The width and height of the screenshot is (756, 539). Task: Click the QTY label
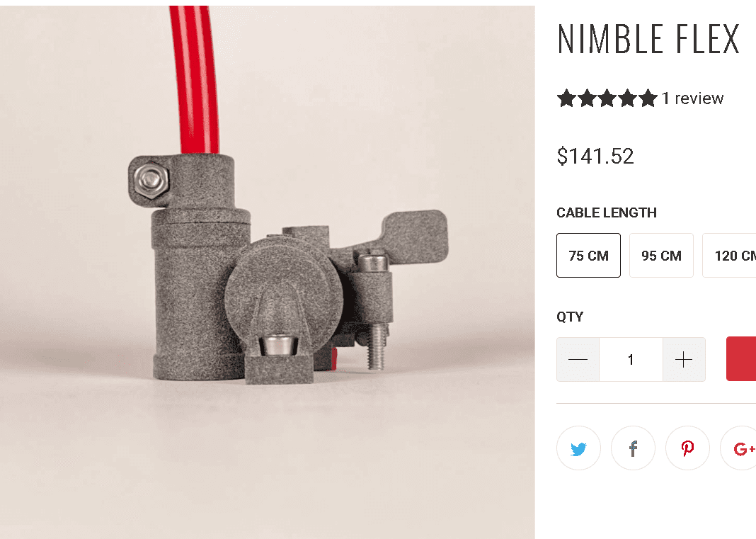[x=570, y=317]
